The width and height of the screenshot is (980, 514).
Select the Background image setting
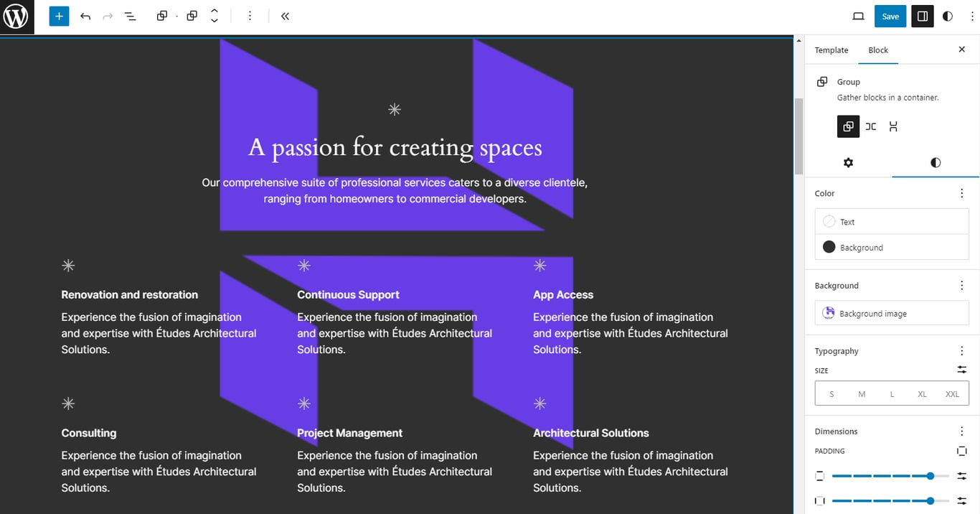pos(892,313)
